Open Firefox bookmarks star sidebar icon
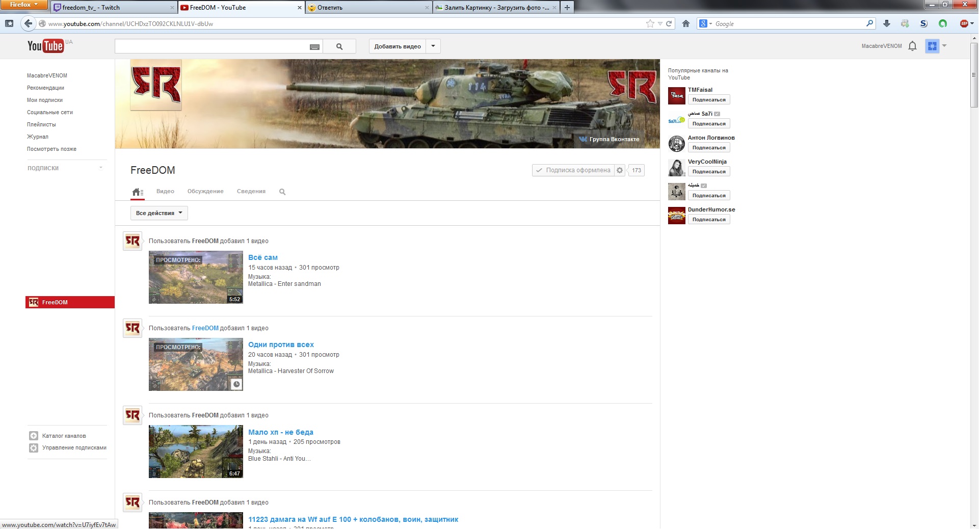 [9, 23]
